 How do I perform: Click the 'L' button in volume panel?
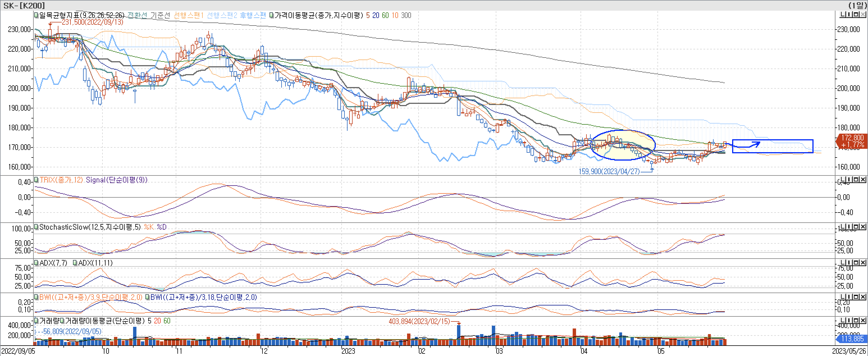[843, 320]
